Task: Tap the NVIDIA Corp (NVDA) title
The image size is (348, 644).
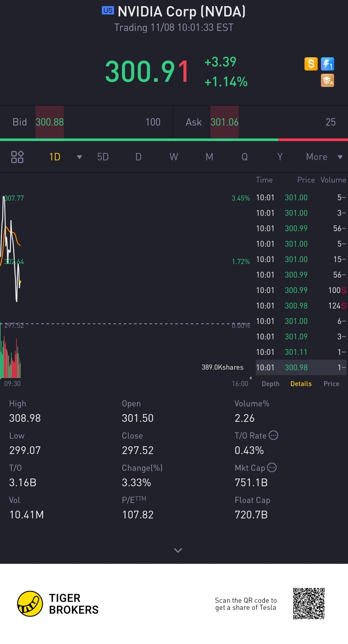Action: click(182, 12)
